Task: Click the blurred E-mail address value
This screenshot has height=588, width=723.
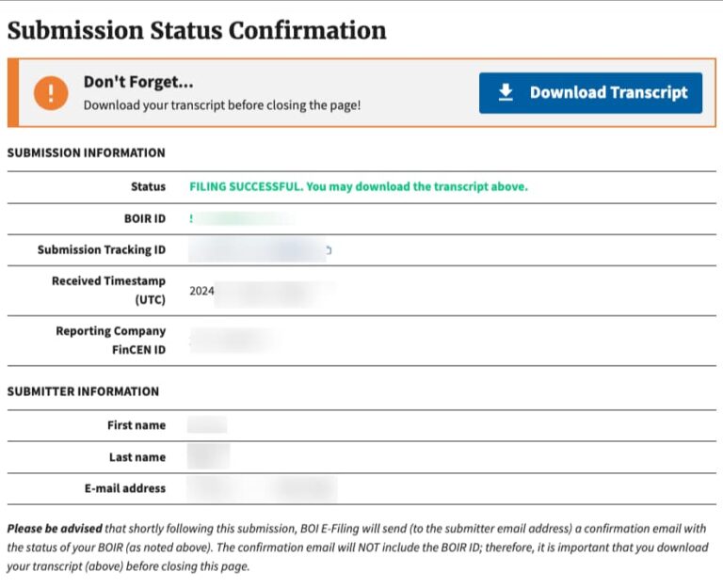Action: pos(262,489)
